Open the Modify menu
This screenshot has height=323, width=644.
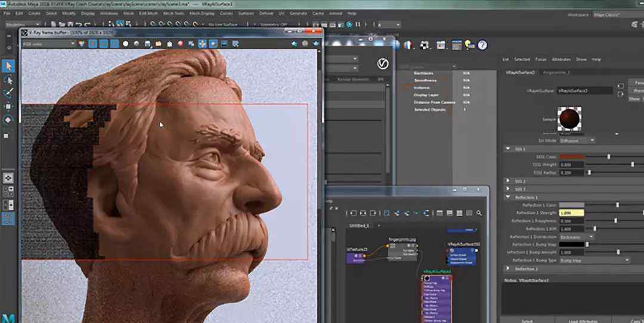(69, 14)
